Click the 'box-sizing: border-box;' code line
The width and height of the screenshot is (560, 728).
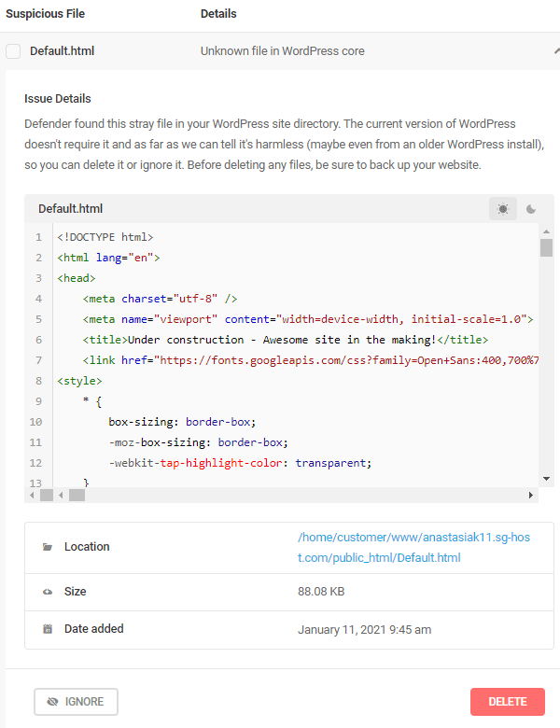coord(183,422)
